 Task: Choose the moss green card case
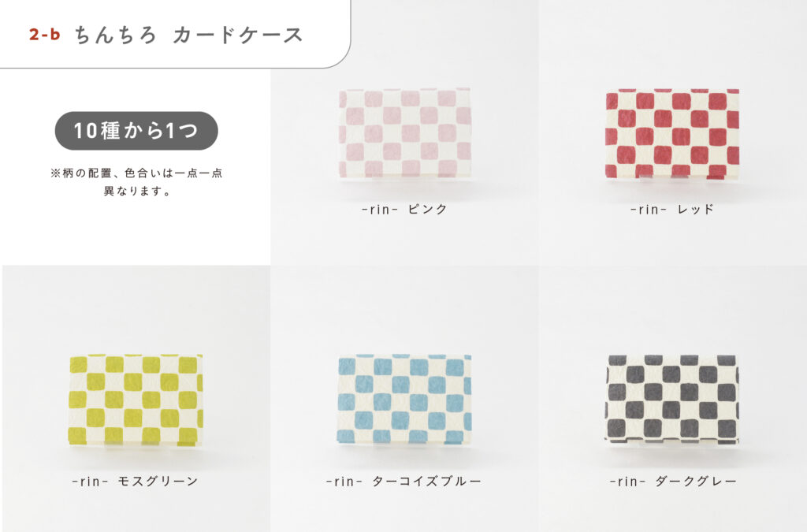(x=136, y=400)
